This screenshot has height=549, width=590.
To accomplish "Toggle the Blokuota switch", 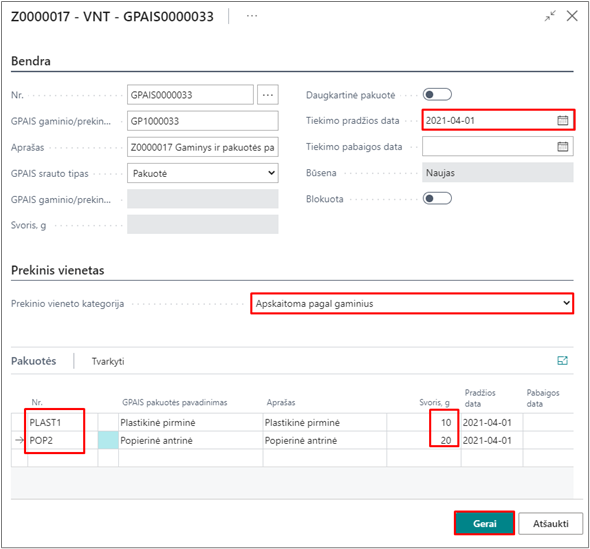I will [437, 198].
